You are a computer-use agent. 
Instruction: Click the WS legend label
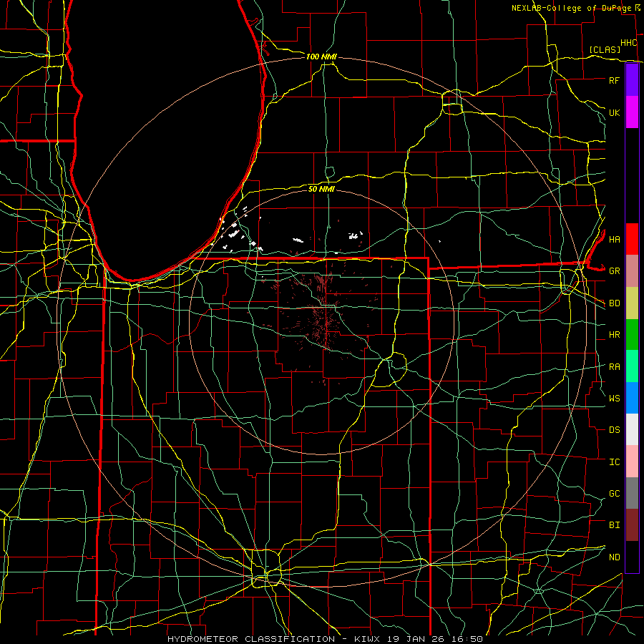point(614,398)
